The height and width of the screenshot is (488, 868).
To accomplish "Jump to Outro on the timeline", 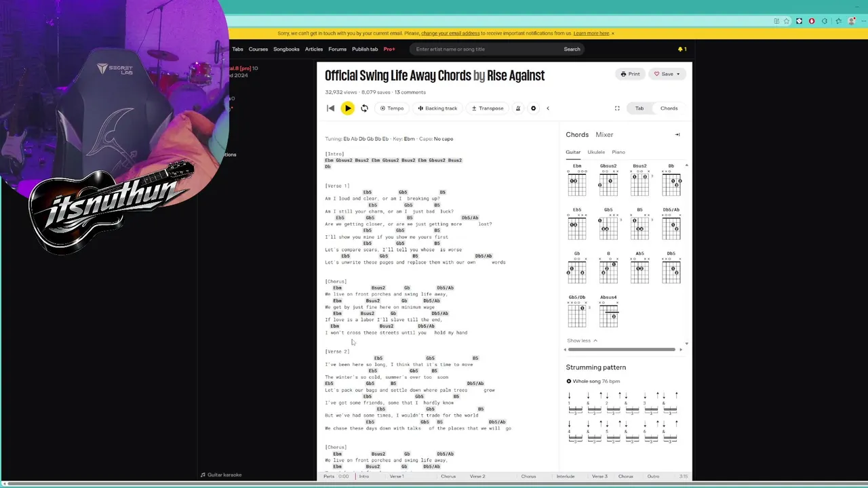I will [653, 476].
